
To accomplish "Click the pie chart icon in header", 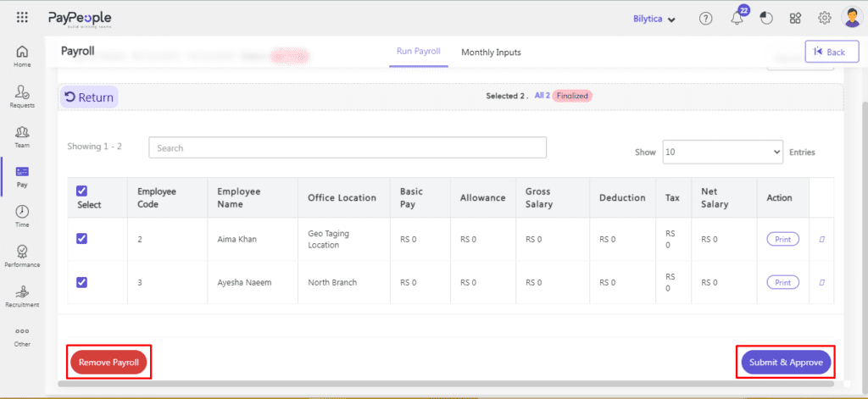I will (x=766, y=19).
